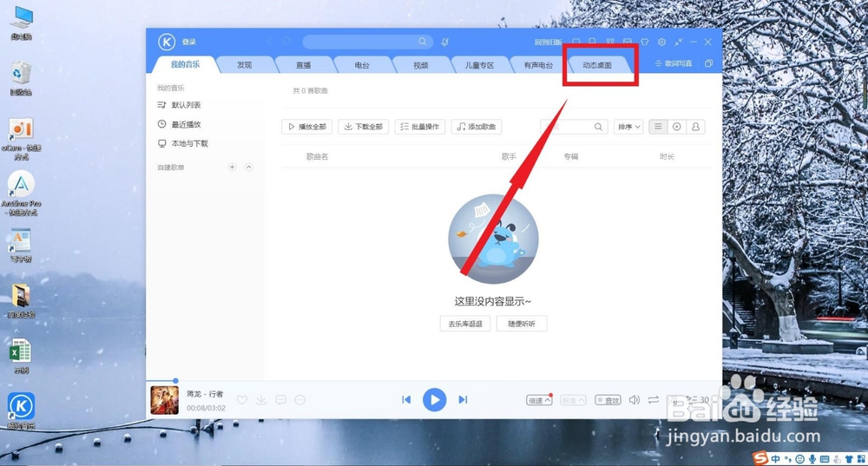Screen dimensions: 868x466
Task: Open the play queue showing 30 songs
Action: pos(698,399)
